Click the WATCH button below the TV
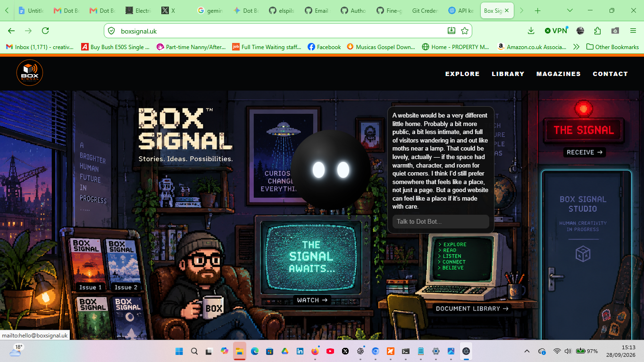 pos(312,300)
